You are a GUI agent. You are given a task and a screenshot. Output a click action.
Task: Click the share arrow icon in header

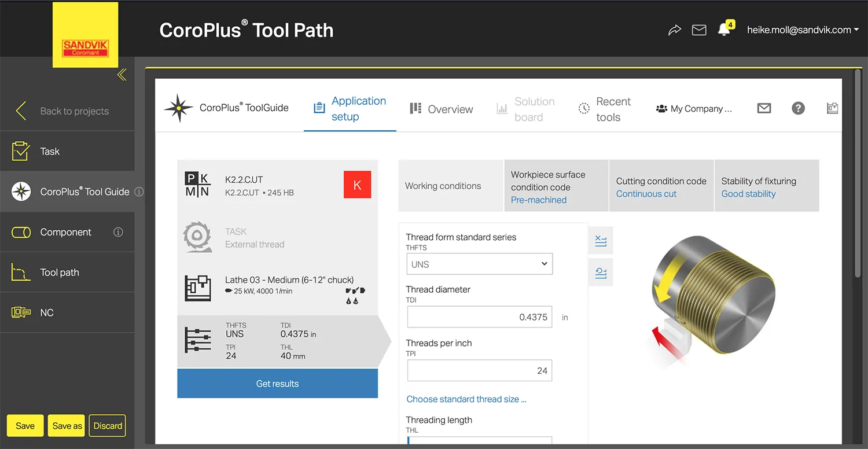pos(674,30)
